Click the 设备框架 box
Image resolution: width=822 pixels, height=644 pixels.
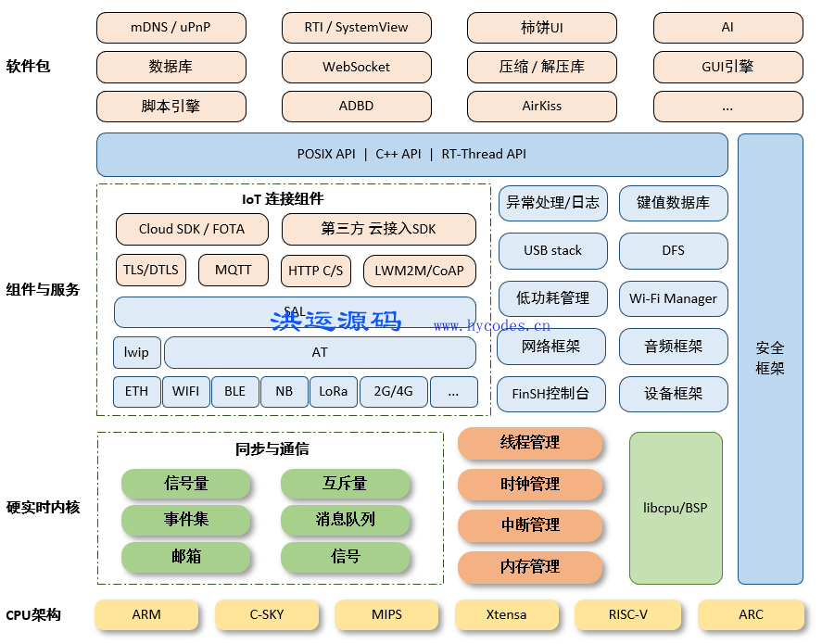(x=673, y=394)
